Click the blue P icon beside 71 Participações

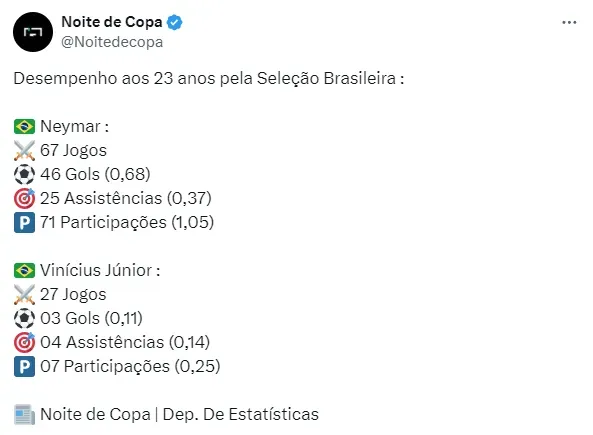tap(24, 222)
